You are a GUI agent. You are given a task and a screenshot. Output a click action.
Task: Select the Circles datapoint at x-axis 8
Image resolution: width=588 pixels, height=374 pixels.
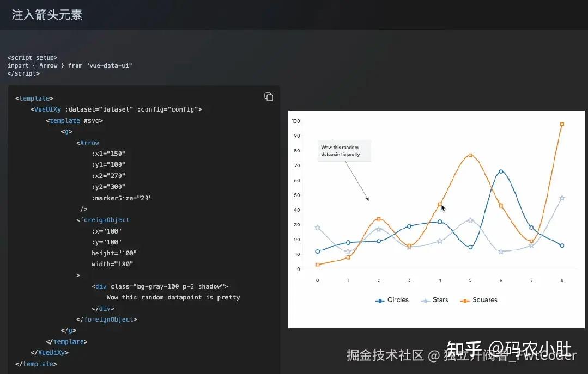point(562,246)
